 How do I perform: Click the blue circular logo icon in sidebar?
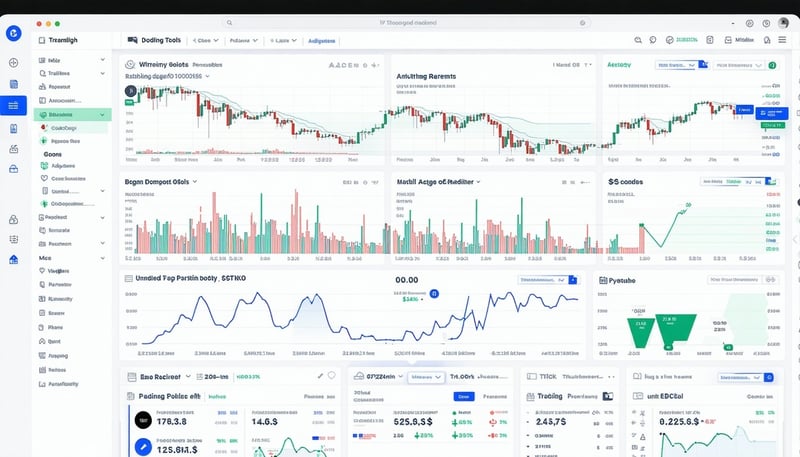point(14,33)
